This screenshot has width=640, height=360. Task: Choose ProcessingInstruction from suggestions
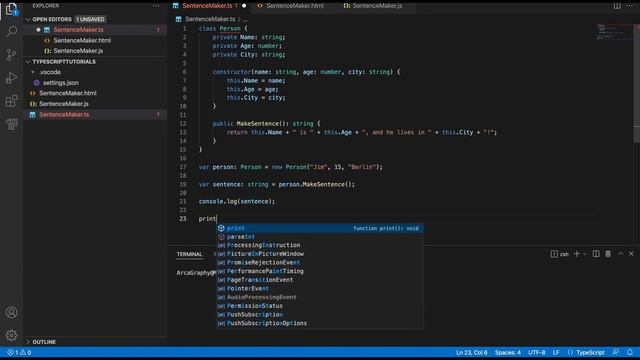(320, 245)
